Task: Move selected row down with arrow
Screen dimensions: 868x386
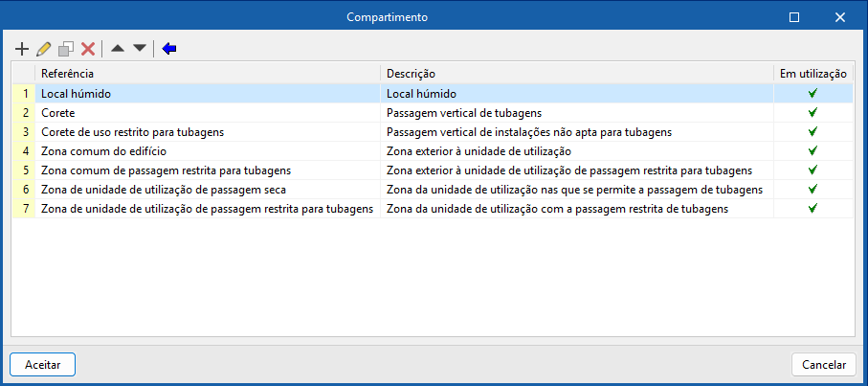Action: tap(140, 48)
